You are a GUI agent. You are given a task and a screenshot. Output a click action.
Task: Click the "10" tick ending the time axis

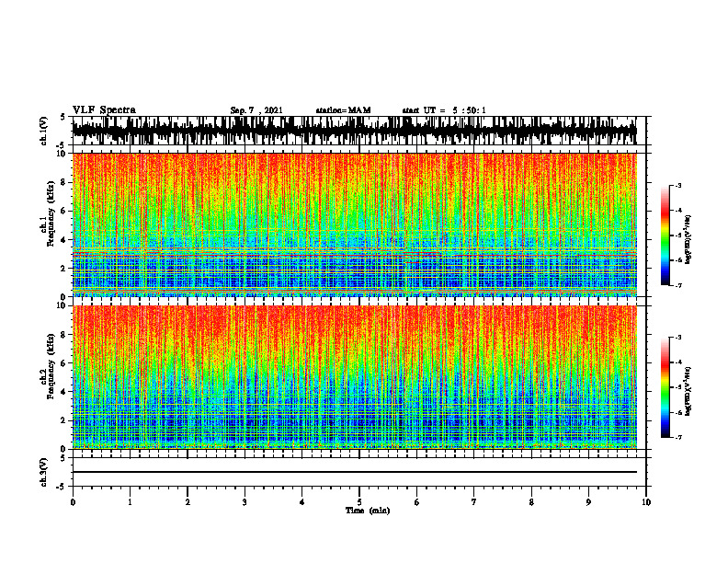click(x=646, y=502)
